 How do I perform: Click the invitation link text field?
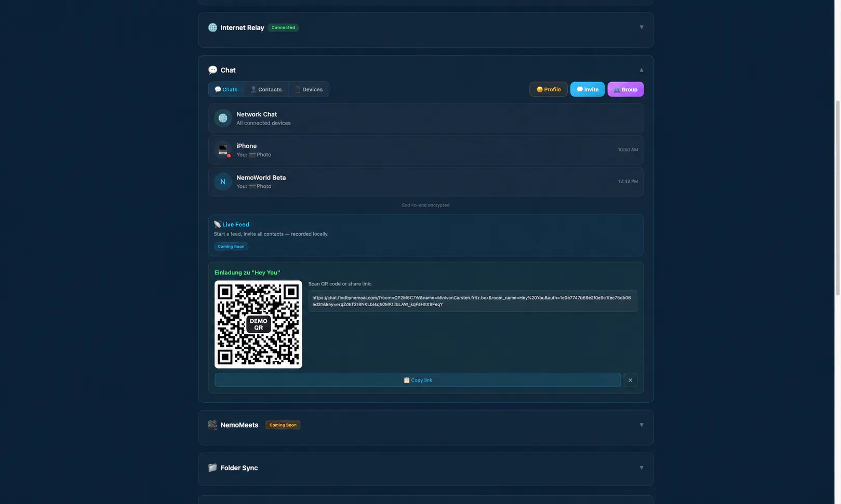[473, 301]
